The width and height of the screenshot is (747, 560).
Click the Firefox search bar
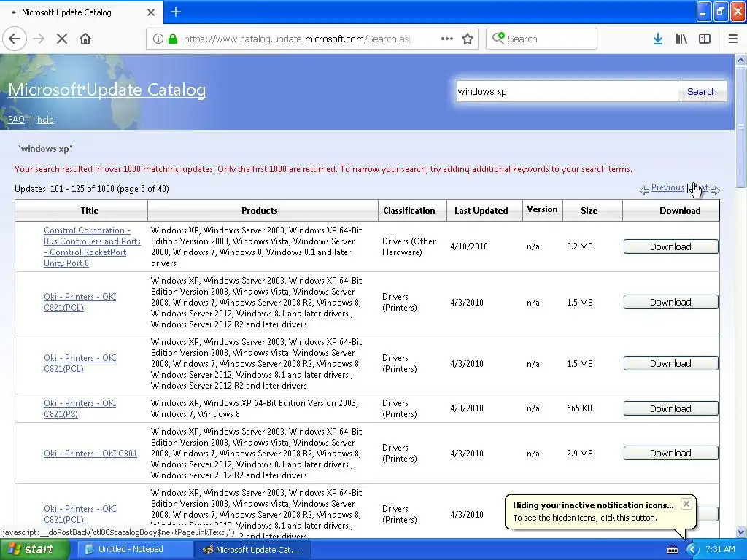point(541,39)
